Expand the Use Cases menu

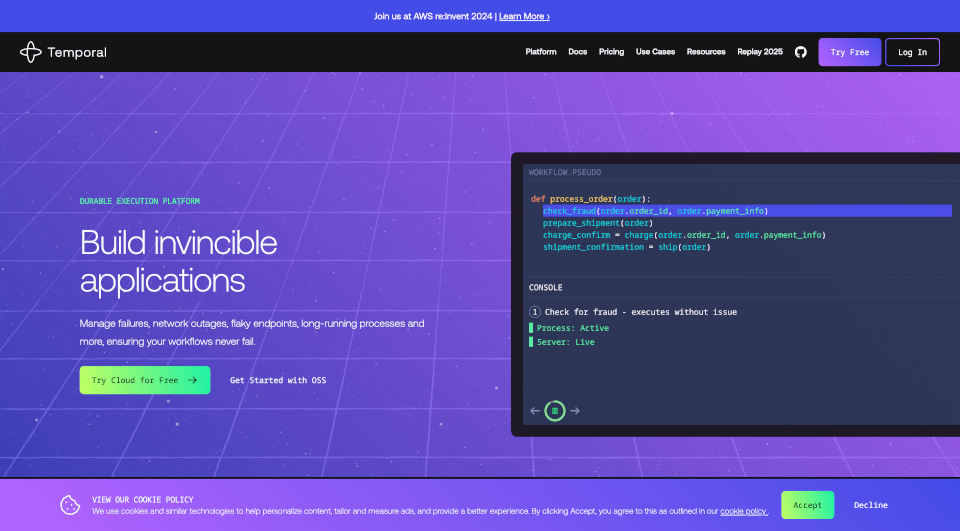pyautogui.click(x=655, y=52)
